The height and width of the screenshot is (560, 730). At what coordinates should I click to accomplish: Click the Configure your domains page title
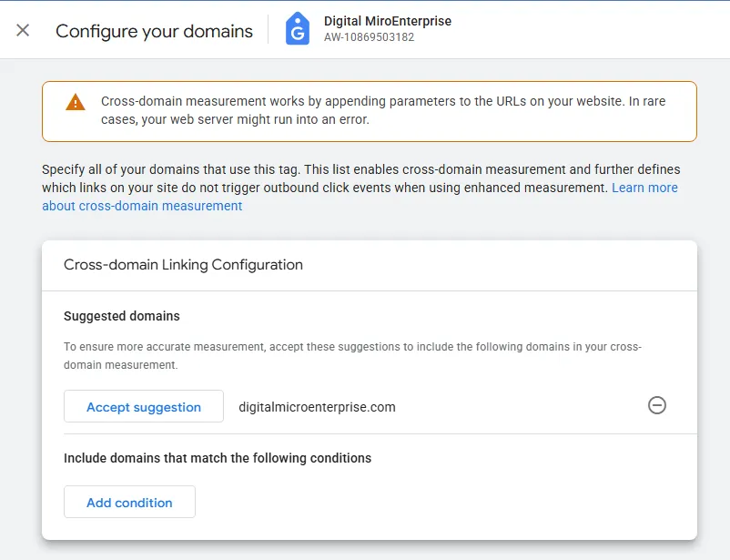tap(154, 31)
